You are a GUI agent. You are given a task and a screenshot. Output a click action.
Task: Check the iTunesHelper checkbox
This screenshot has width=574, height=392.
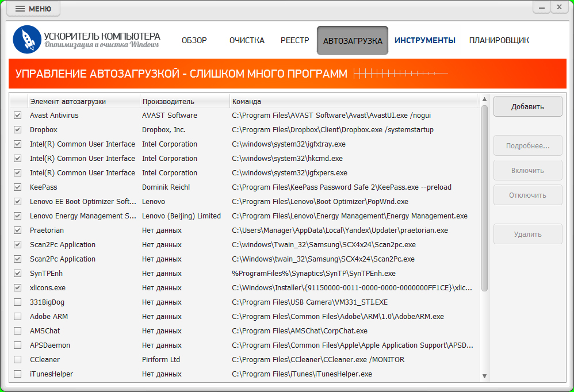point(18,374)
